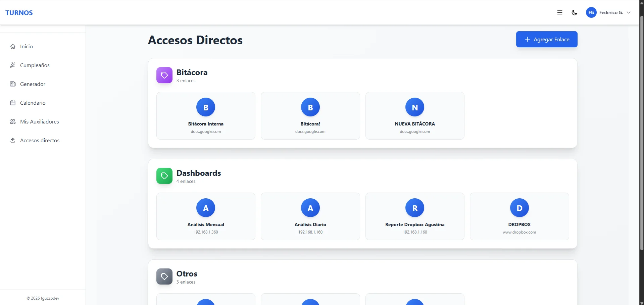Image resolution: width=644 pixels, height=305 pixels.
Task: Click the party icon beside Cumpleaños
Action: 13,65
